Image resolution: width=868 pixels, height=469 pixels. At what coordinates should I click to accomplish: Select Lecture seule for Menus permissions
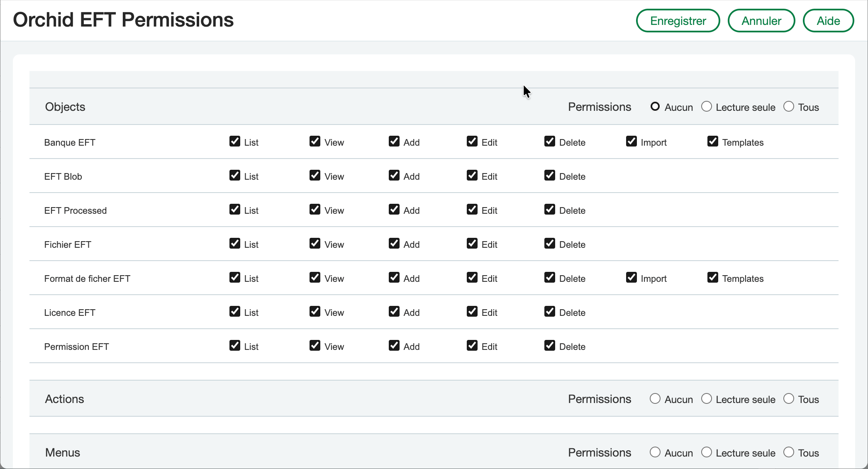[706, 452]
